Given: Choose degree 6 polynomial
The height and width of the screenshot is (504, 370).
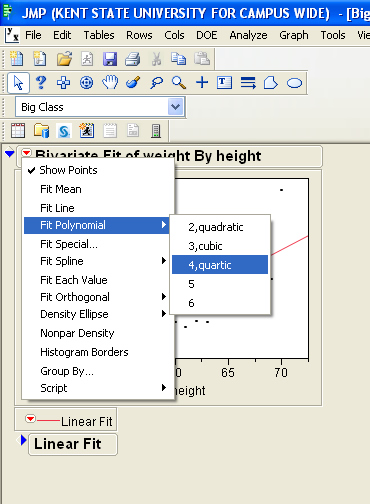Looking at the screenshot, I should coord(220,303).
